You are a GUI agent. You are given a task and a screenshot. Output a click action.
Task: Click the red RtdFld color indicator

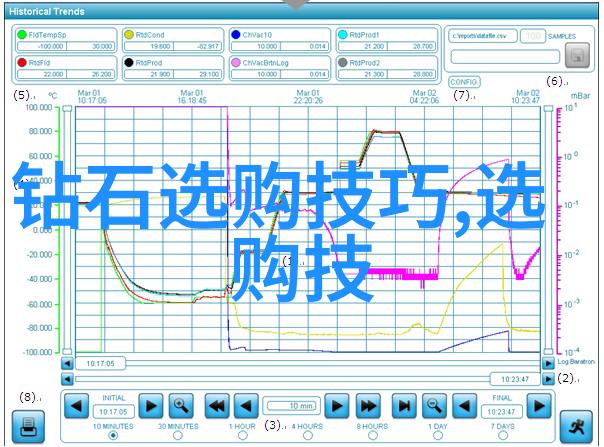[22, 62]
